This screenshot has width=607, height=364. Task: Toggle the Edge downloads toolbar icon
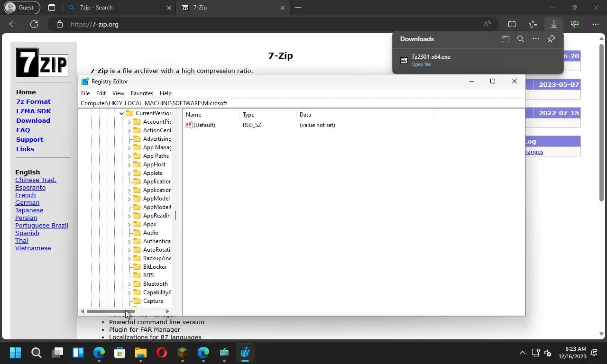tap(553, 24)
